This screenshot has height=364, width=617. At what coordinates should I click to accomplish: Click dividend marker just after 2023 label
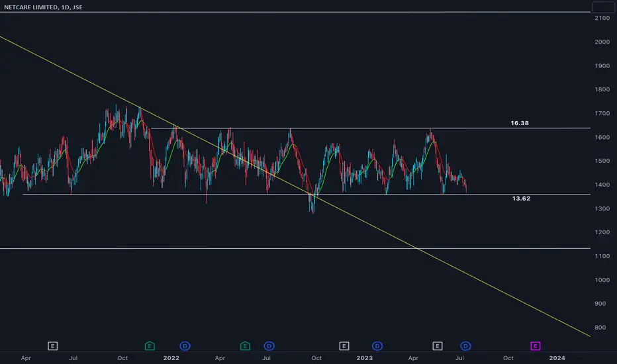pos(377,346)
